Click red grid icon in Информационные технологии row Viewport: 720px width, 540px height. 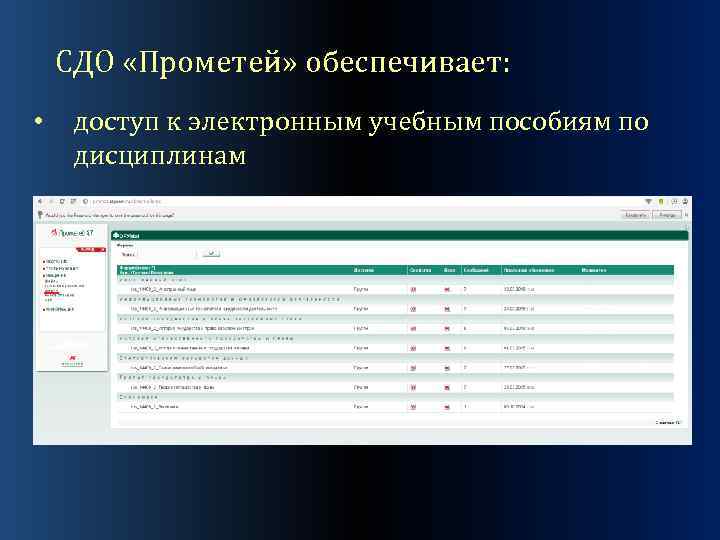pyautogui.click(x=413, y=309)
